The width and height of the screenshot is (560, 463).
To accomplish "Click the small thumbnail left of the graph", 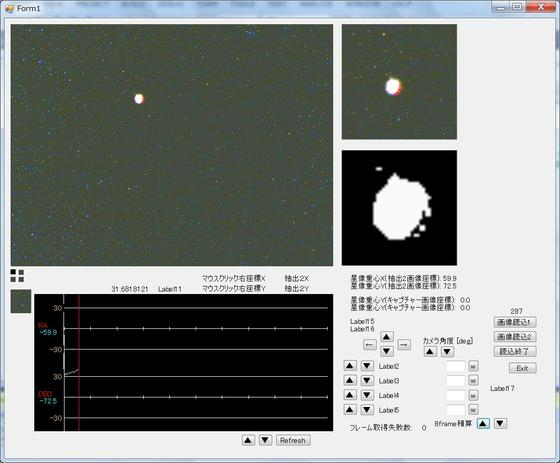I will tap(21, 302).
